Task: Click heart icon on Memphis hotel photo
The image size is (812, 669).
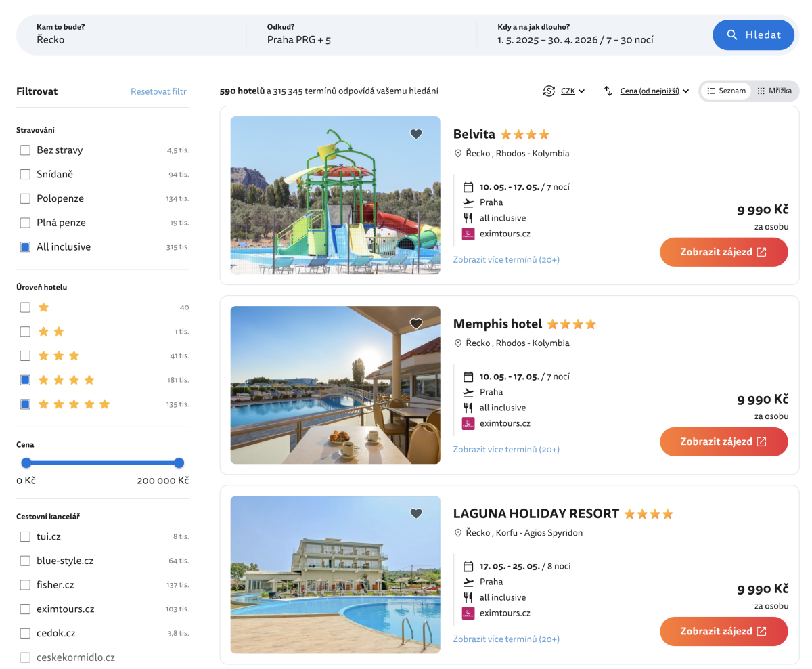Action: pos(416,324)
